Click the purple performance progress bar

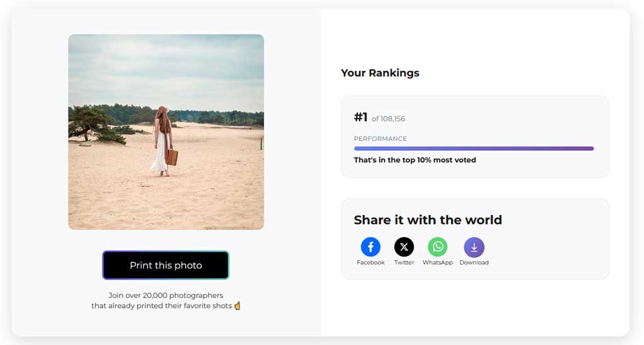(x=474, y=148)
